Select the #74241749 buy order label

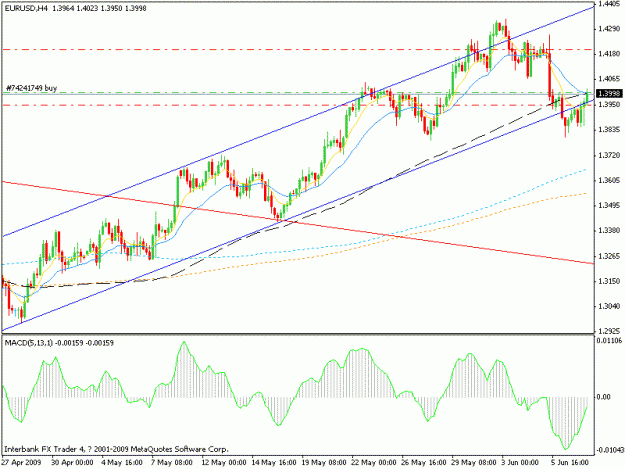[31, 88]
